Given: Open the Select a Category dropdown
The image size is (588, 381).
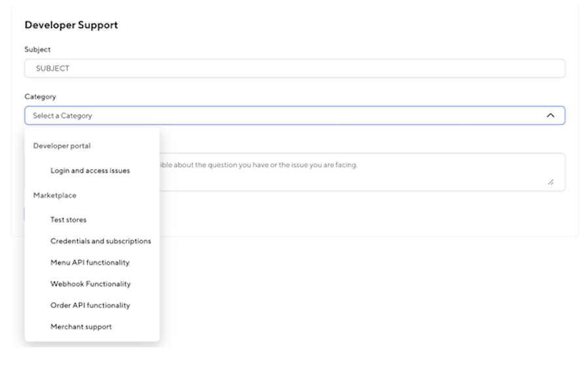Looking at the screenshot, I should (294, 116).
